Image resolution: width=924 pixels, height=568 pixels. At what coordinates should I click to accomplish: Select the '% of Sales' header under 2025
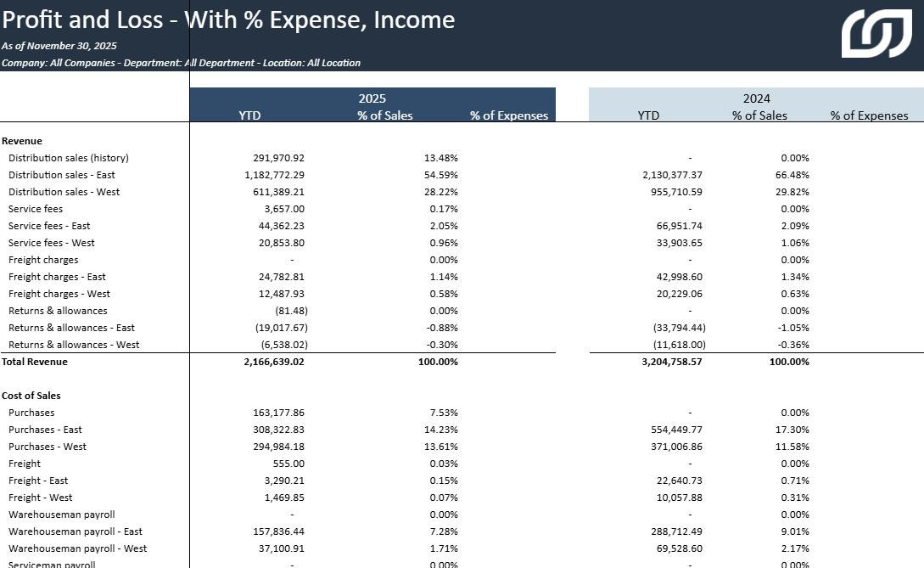tap(385, 115)
